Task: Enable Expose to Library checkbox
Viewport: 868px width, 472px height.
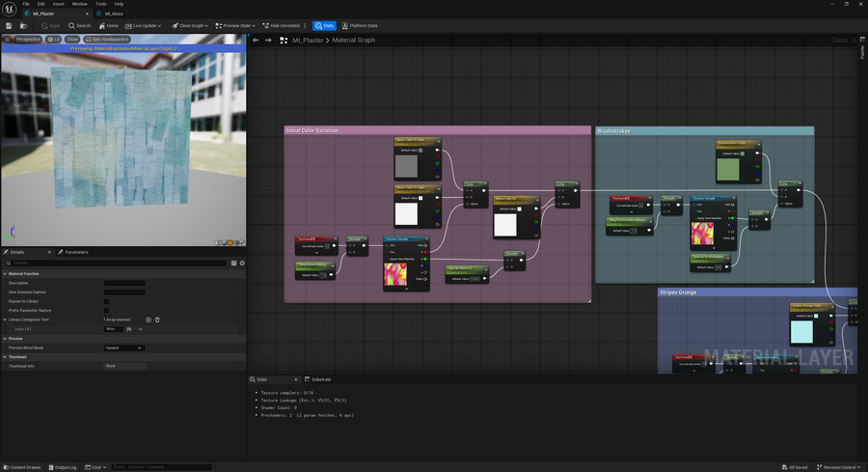Action: 106,301
